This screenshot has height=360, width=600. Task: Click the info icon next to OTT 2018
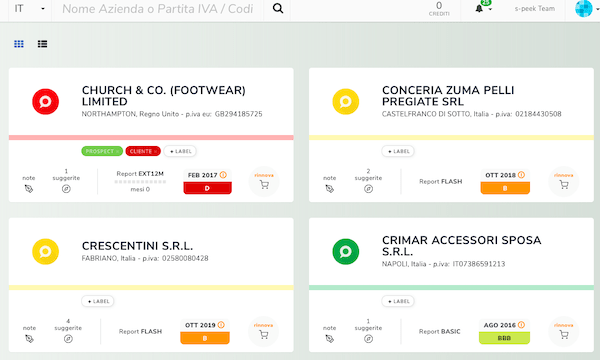(x=521, y=175)
